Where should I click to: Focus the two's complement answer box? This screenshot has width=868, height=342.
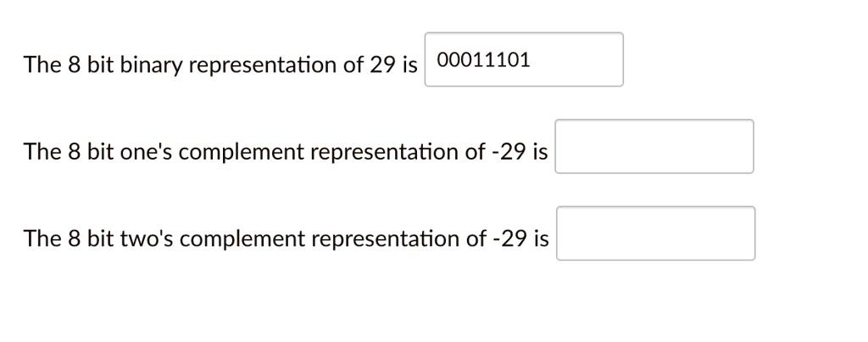coord(655,233)
